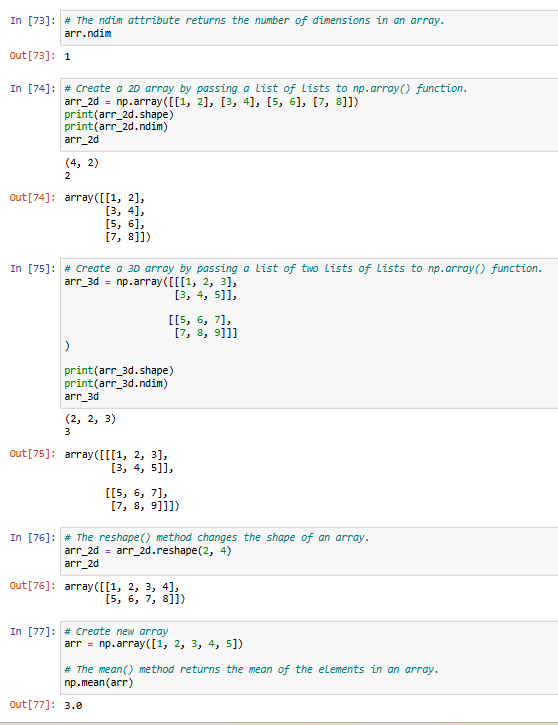Click the '3.0' output value
This screenshot has height=725, width=558.
pyautogui.click(x=73, y=706)
